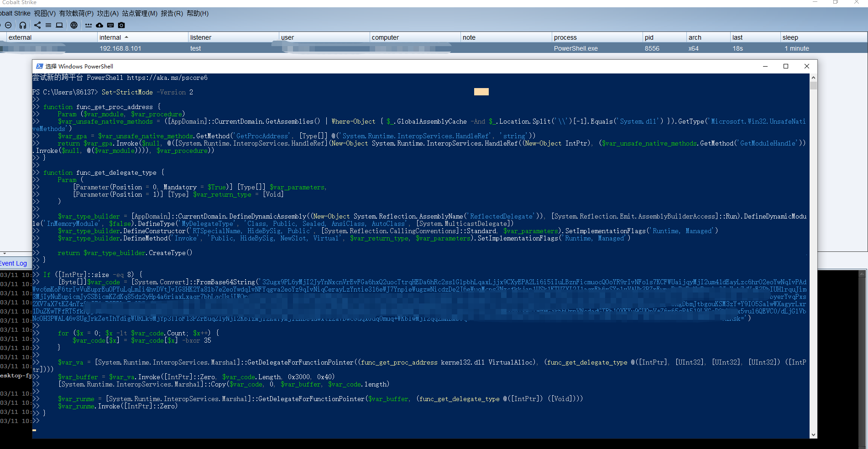This screenshot has width=868, height=449.
Task: Open the 视图(V) menu
Action: click(45, 13)
